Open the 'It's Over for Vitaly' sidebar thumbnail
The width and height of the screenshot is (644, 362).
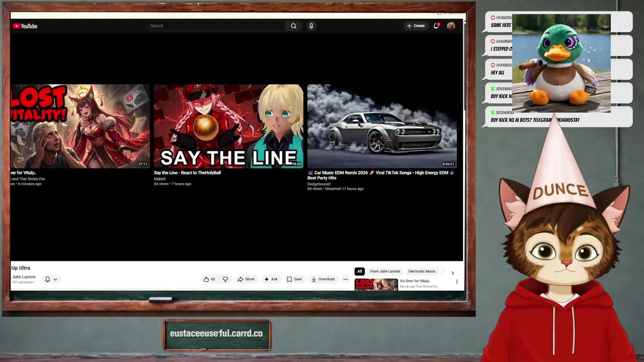coord(376,285)
